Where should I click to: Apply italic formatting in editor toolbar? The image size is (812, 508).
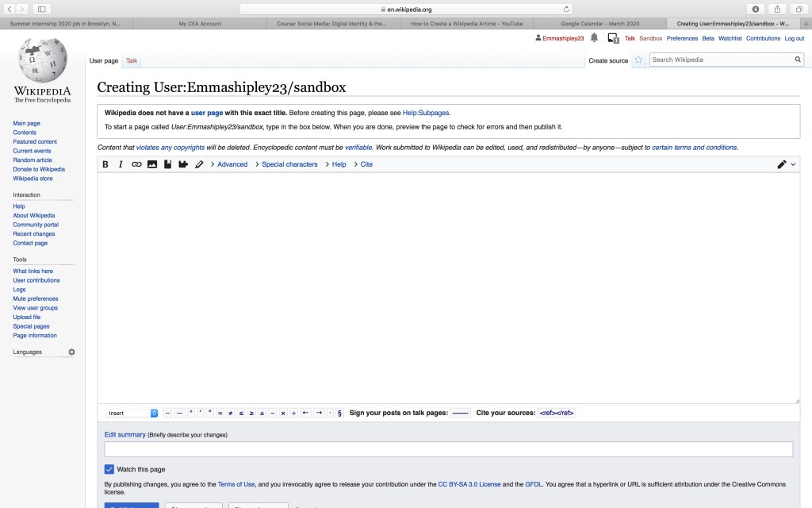coord(121,164)
